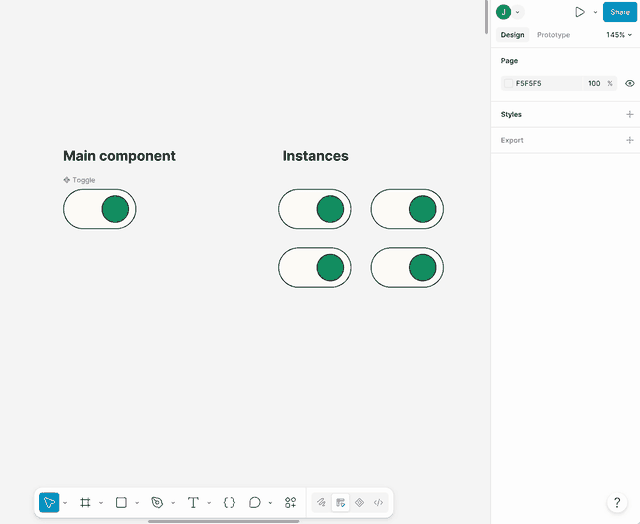640x524 pixels.
Task: Click the Share button
Action: [x=620, y=12]
